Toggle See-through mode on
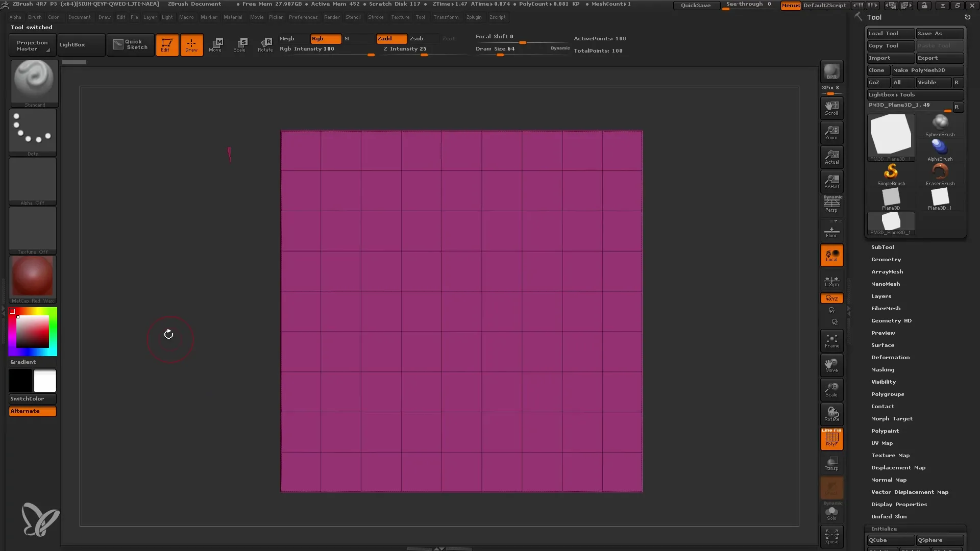980x551 pixels. click(x=749, y=5)
